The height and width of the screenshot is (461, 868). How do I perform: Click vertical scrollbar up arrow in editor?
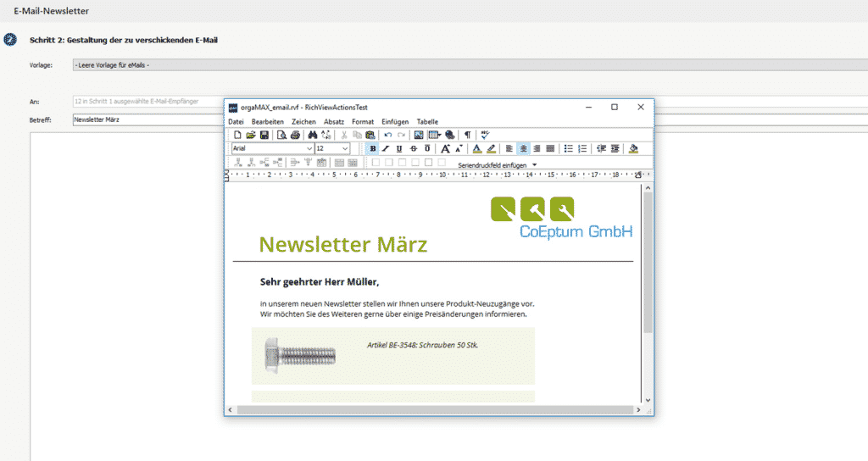tap(648, 188)
